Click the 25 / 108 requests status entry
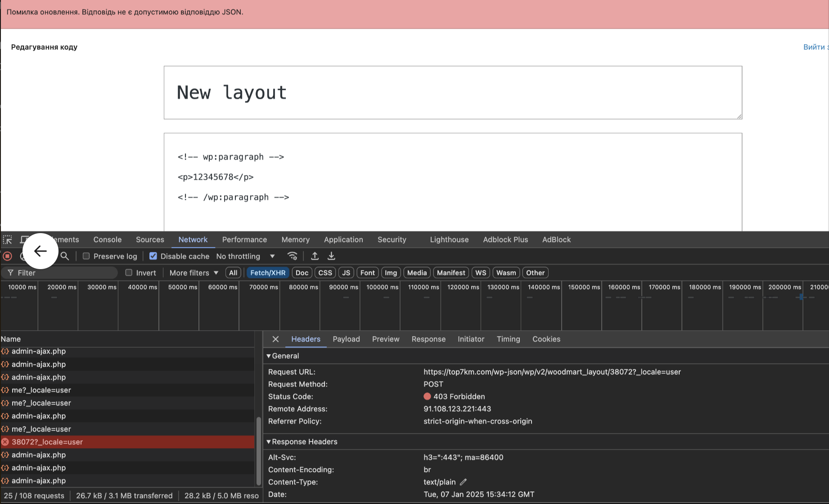 tap(34, 495)
